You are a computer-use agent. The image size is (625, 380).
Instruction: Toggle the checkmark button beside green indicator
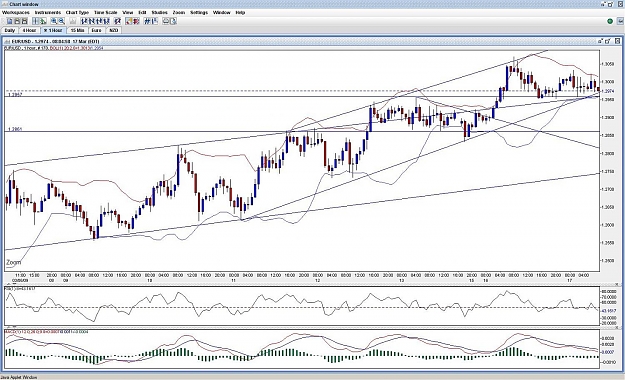619,21
